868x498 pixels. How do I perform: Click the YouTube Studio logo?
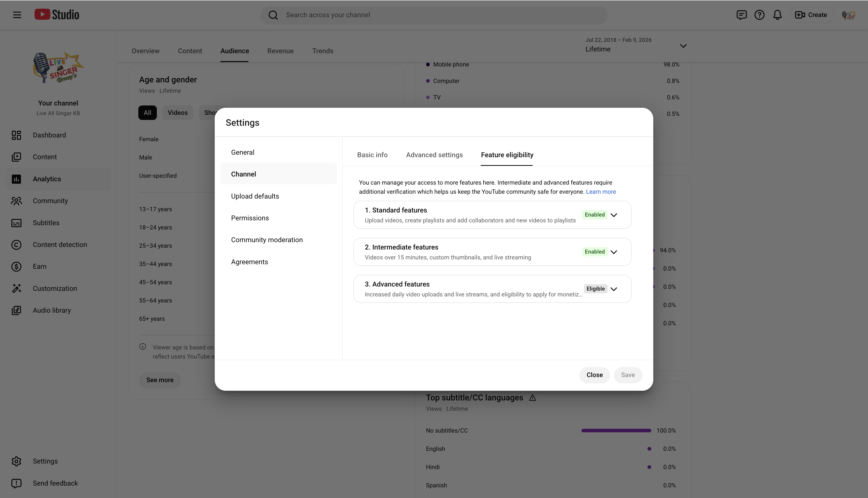(57, 15)
